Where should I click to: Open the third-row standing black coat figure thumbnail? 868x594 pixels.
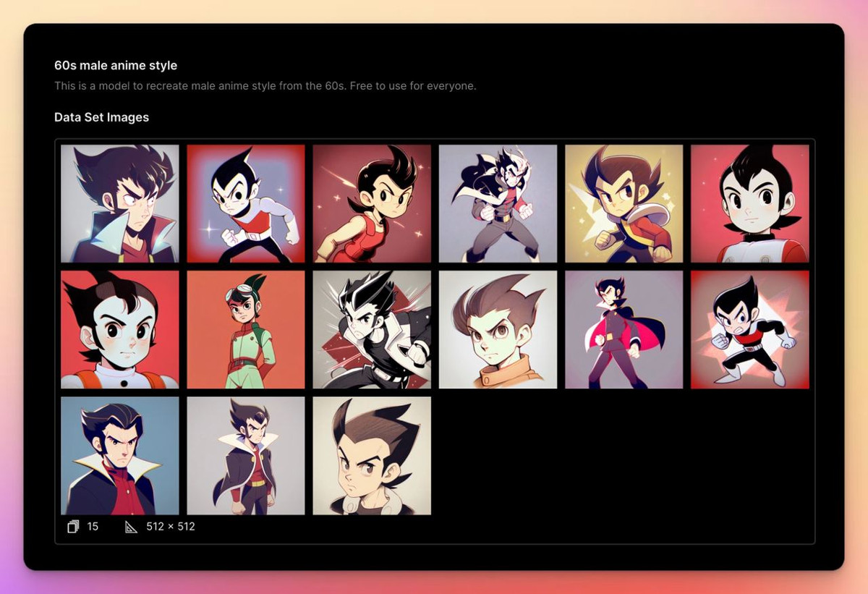[245, 455]
